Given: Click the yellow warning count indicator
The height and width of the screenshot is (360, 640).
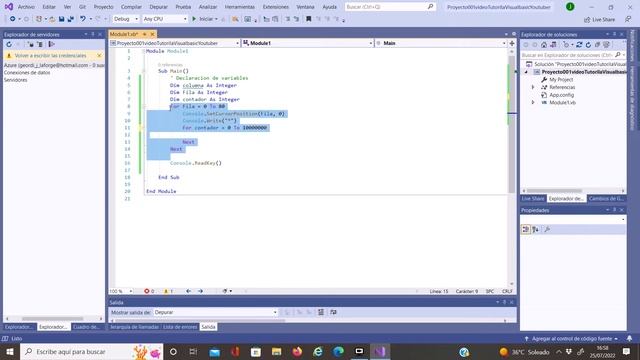Looking at the screenshot, I should click(169, 291).
